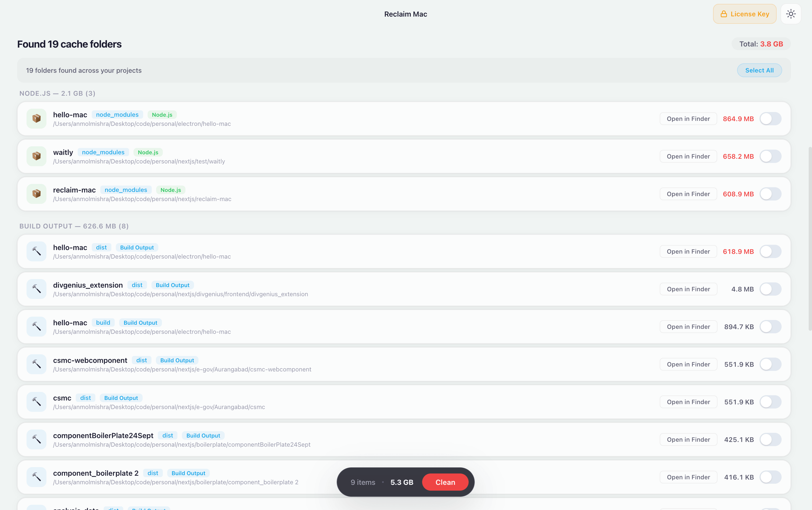Click the Node.js tag on reclaim-mac
Viewport: 812px width, 510px height.
pyautogui.click(x=171, y=190)
